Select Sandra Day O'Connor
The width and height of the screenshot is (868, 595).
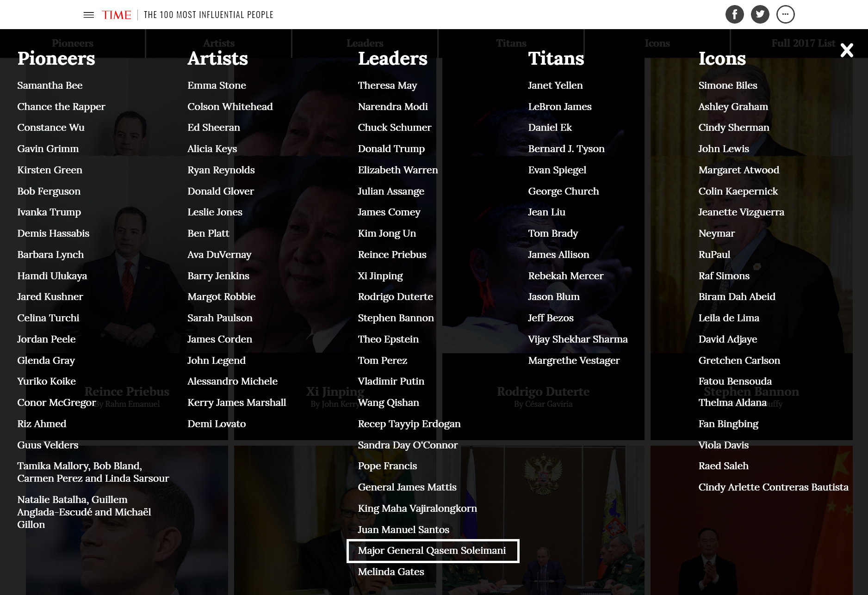point(408,445)
